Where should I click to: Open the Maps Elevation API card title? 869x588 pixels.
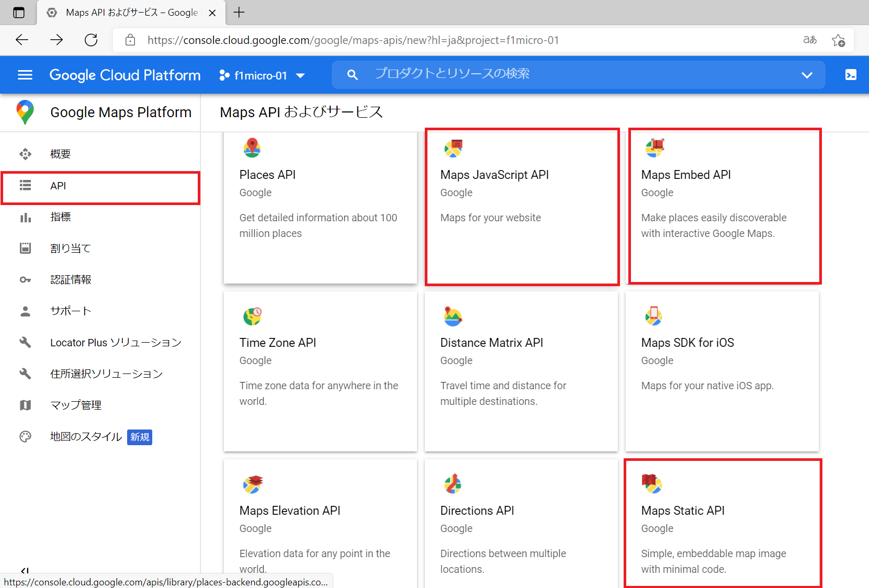coord(290,511)
